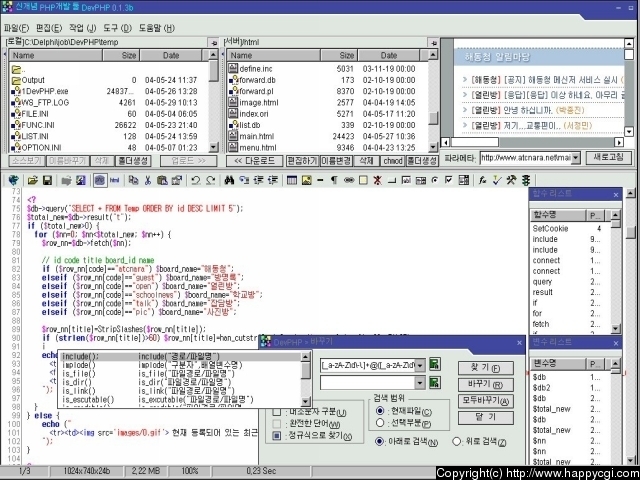Click the Size column header in server list
This screenshot has height=480, width=640.
click(x=340, y=55)
